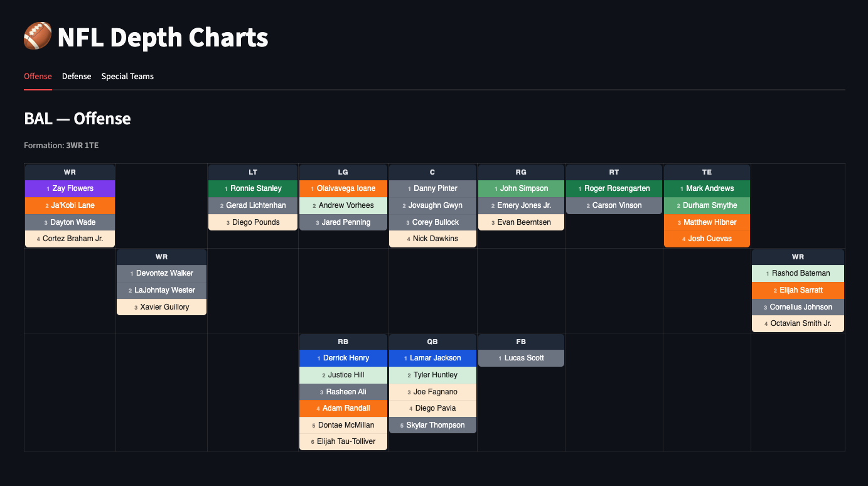
Task: Click the TE position header
Action: coord(707,172)
